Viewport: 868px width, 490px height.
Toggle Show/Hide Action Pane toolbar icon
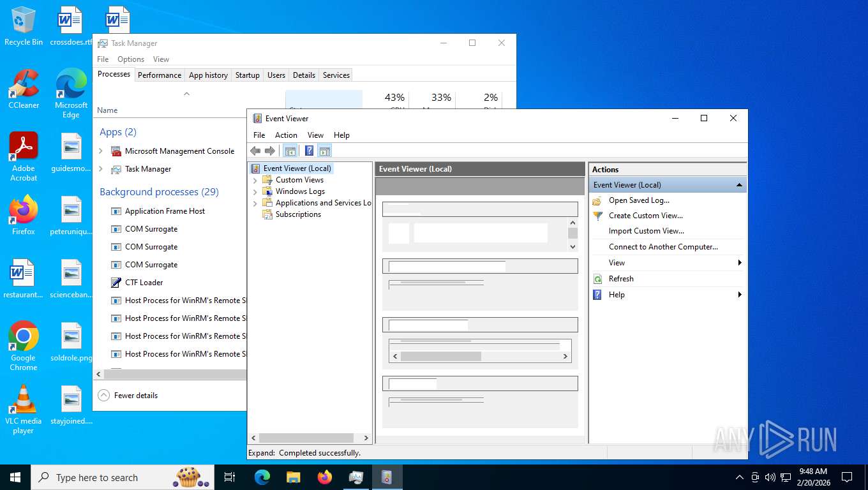point(325,151)
